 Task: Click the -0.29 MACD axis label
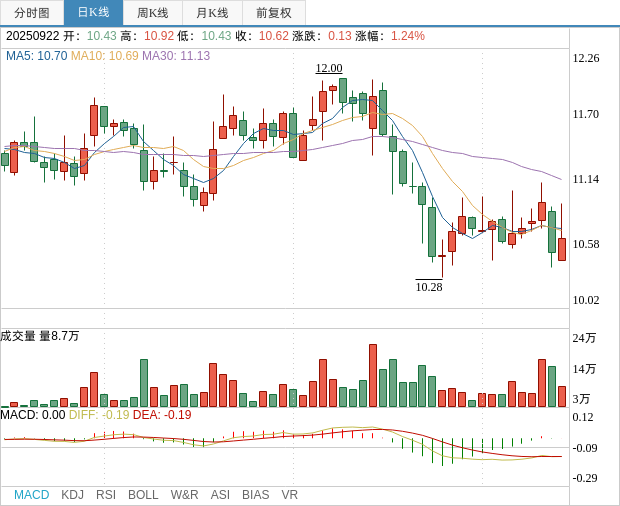click(585, 478)
